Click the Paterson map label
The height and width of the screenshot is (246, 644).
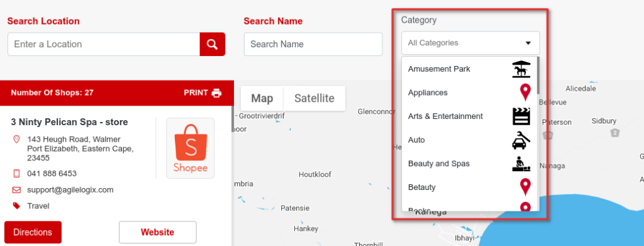(557, 122)
